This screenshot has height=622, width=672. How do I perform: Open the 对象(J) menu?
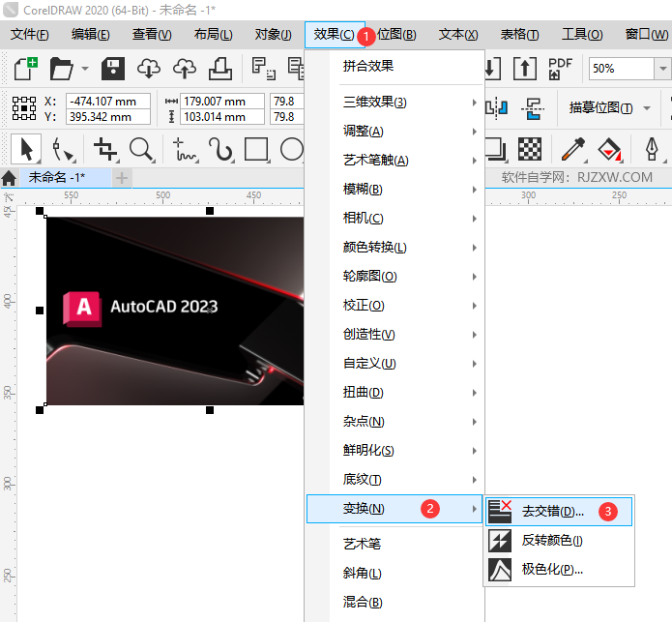(x=273, y=34)
